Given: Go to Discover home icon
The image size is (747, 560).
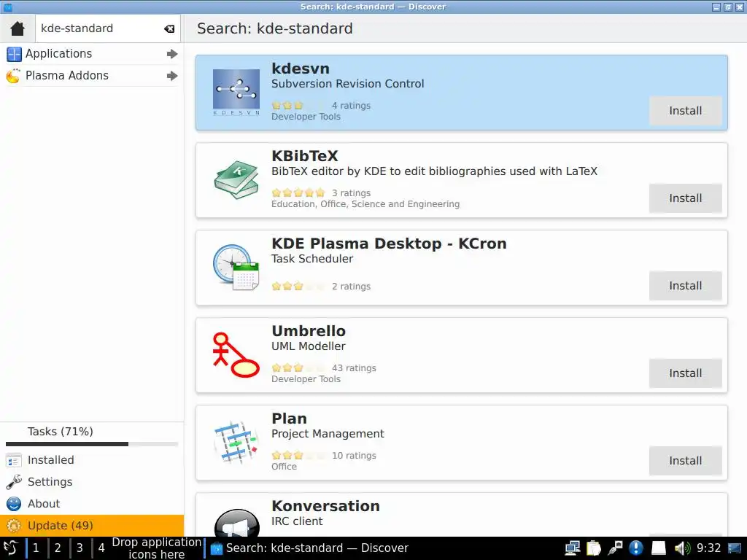Looking at the screenshot, I should click(18, 28).
